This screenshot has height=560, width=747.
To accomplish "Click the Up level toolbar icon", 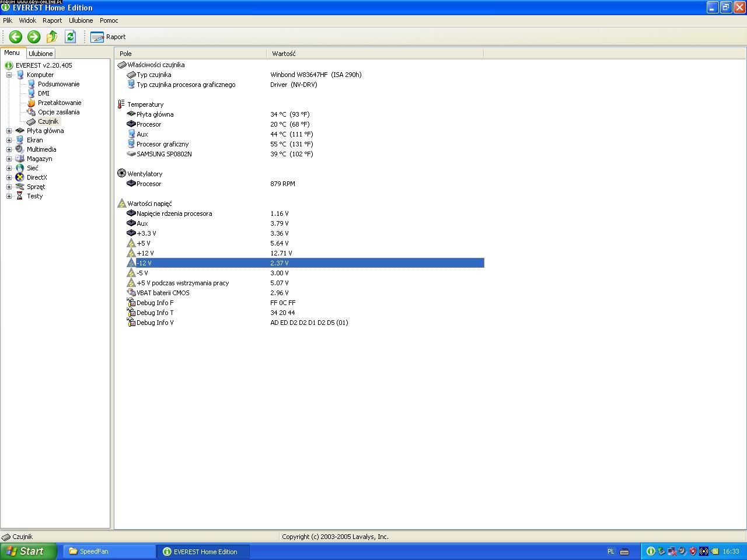I will tap(52, 37).
